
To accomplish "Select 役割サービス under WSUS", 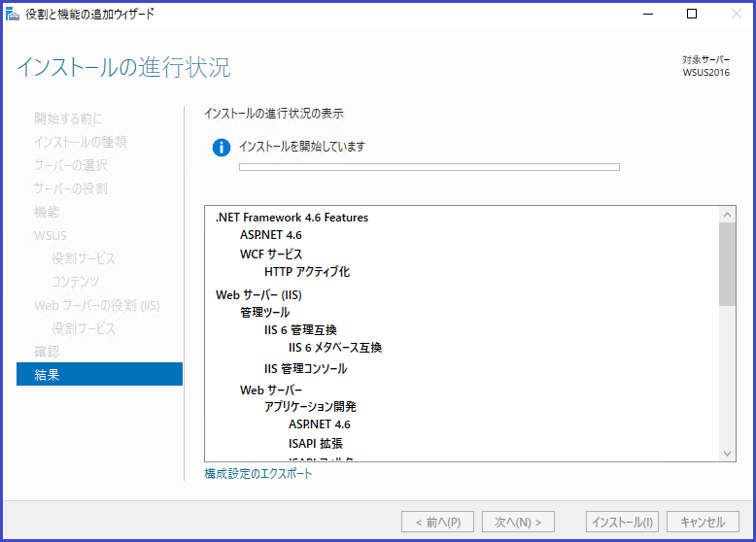I will pyautogui.click(x=84, y=258).
